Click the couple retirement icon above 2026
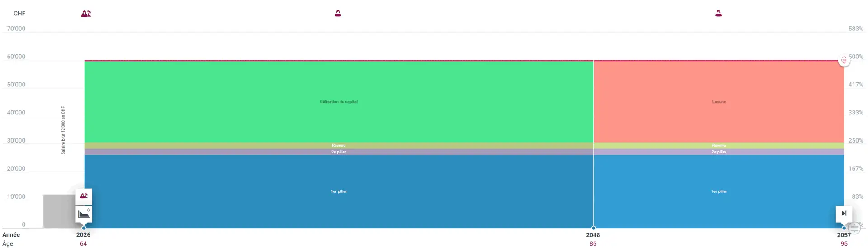Viewport: 868px width, 248px height. 86,14
